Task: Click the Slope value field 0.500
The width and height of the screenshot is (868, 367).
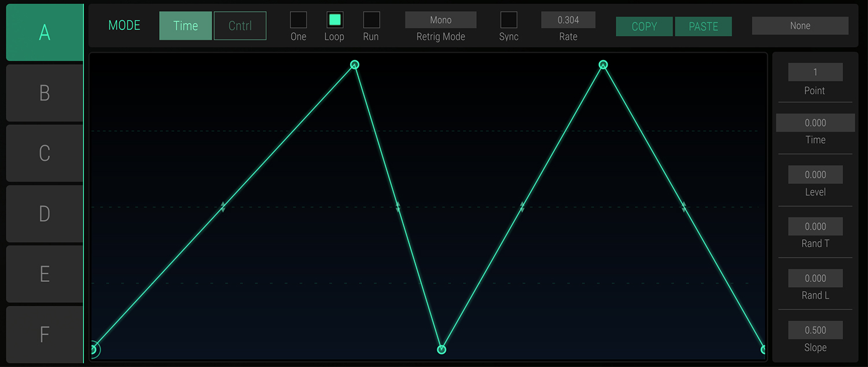Action: point(815,331)
